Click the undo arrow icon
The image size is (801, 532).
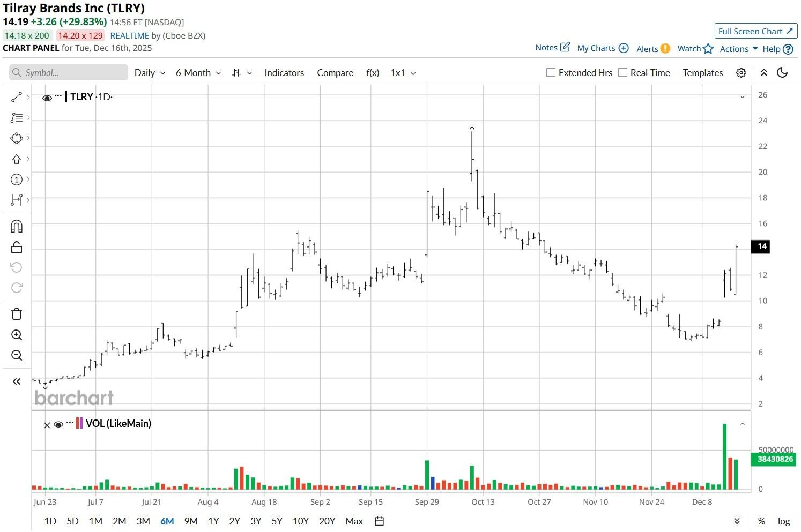16,267
